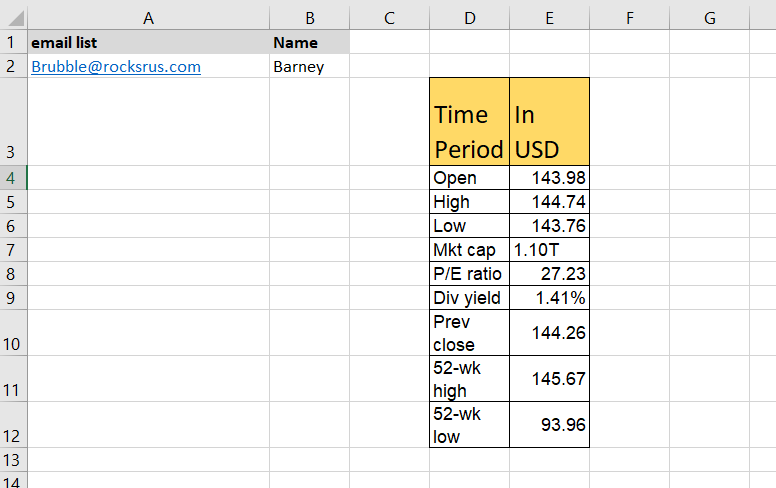Click the '52-wk low' label cell
Image resolution: width=776 pixels, height=488 pixels.
(x=470, y=425)
